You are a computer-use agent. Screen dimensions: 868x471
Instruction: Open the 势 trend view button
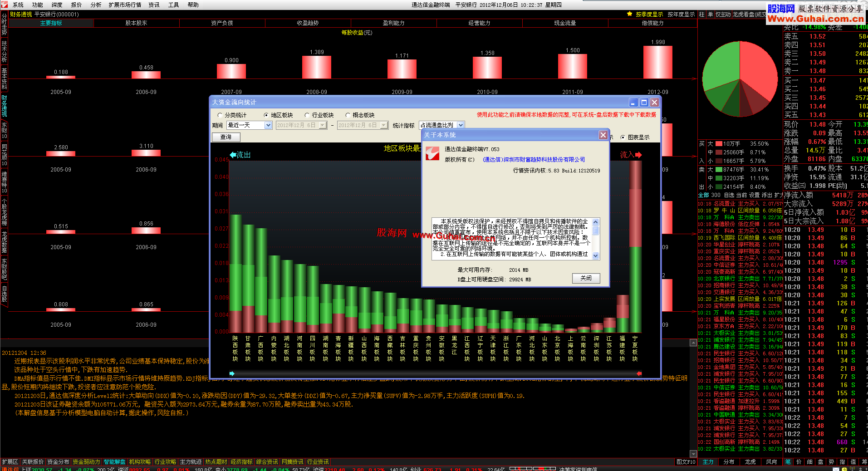point(831,462)
